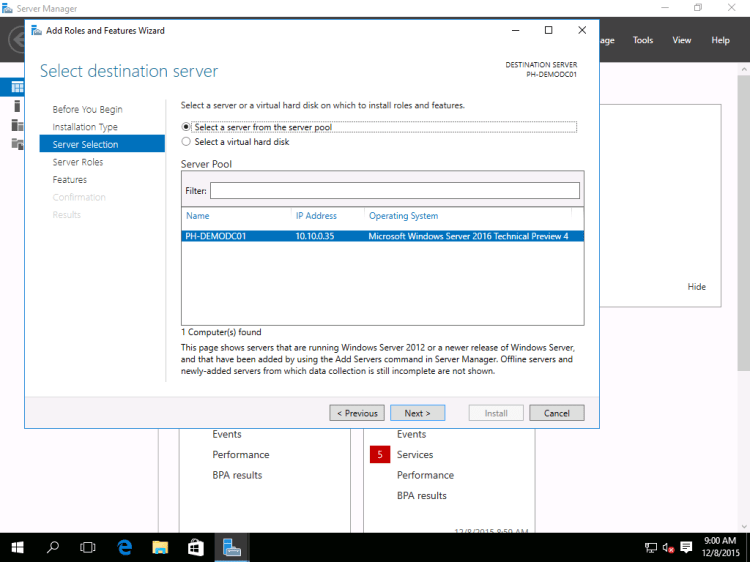Viewport: 750px width, 562px height.
Task: Select the All Servers sidebar icon
Action: coord(16,125)
